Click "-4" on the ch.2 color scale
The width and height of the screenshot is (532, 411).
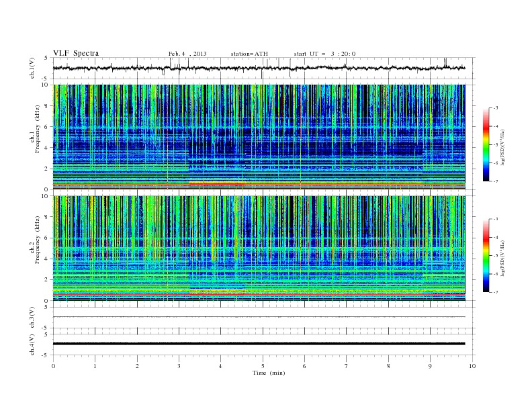pyautogui.click(x=496, y=237)
